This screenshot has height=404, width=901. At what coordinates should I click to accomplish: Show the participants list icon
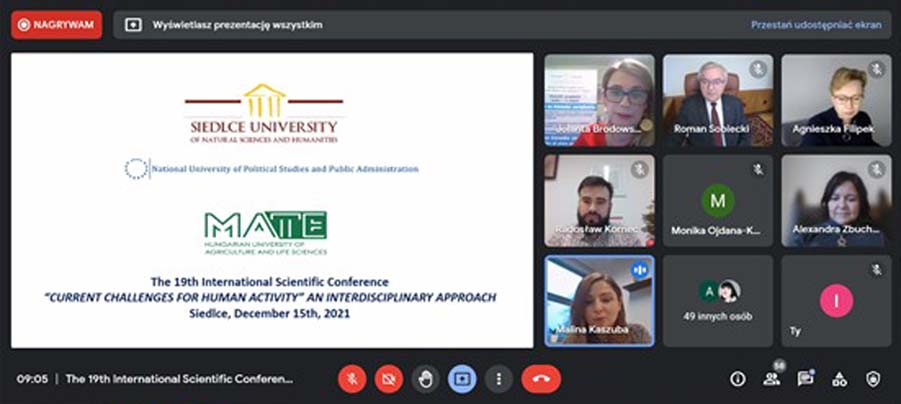[772, 379]
